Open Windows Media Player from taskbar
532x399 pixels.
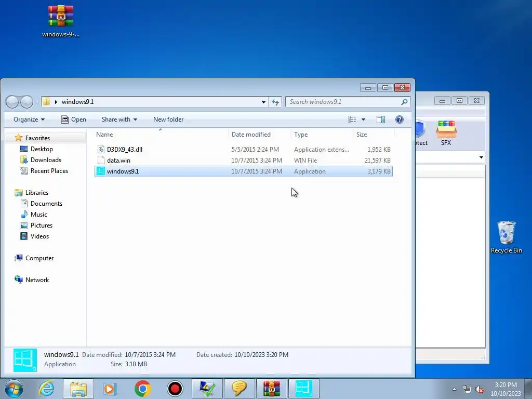pos(109,389)
